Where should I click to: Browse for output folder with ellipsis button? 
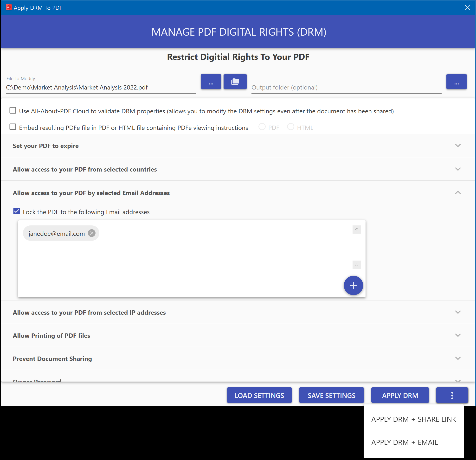[x=456, y=82]
